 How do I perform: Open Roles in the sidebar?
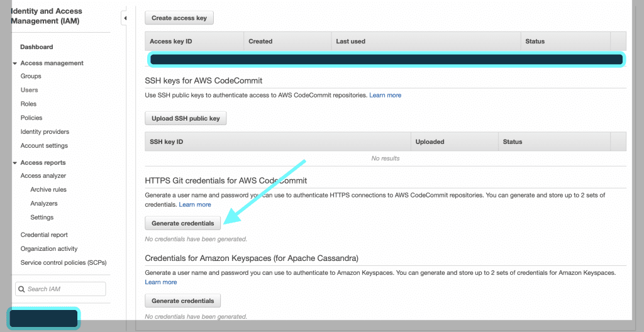coord(28,104)
